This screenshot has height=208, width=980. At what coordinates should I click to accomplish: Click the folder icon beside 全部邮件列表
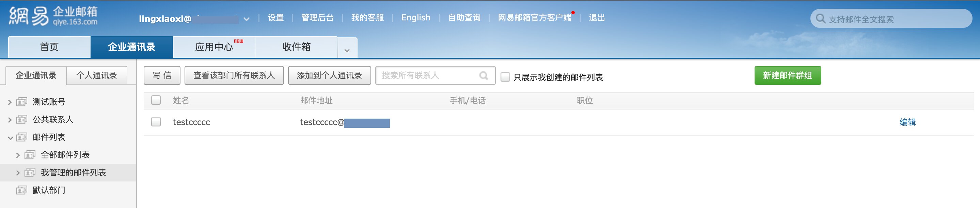30,155
